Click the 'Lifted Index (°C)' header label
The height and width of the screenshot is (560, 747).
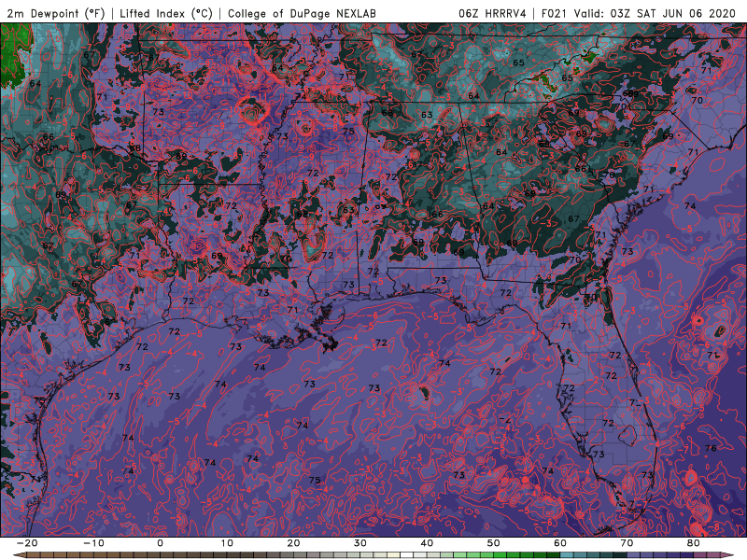click(166, 13)
